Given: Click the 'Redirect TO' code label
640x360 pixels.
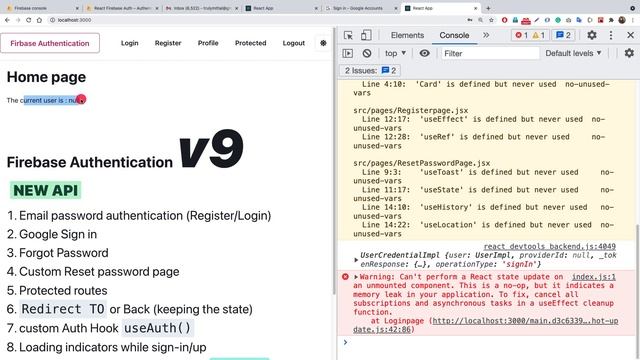Looking at the screenshot, I should point(63,309).
